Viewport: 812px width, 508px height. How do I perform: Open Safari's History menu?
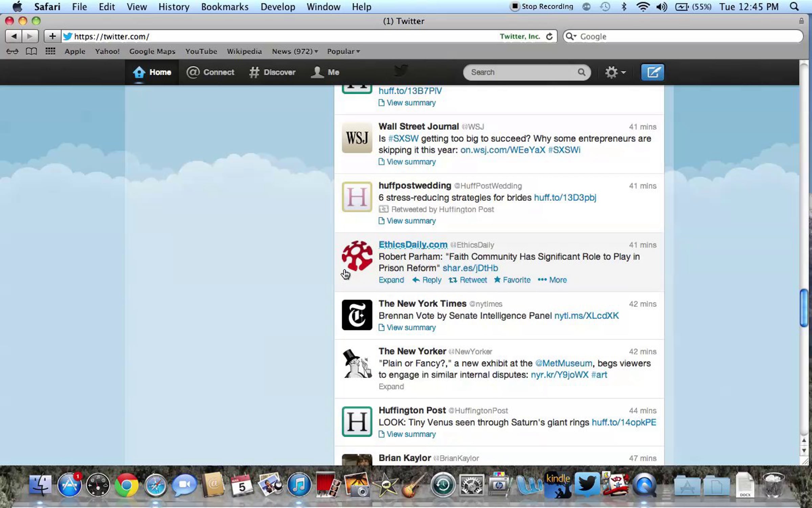click(x=174, y=7)
